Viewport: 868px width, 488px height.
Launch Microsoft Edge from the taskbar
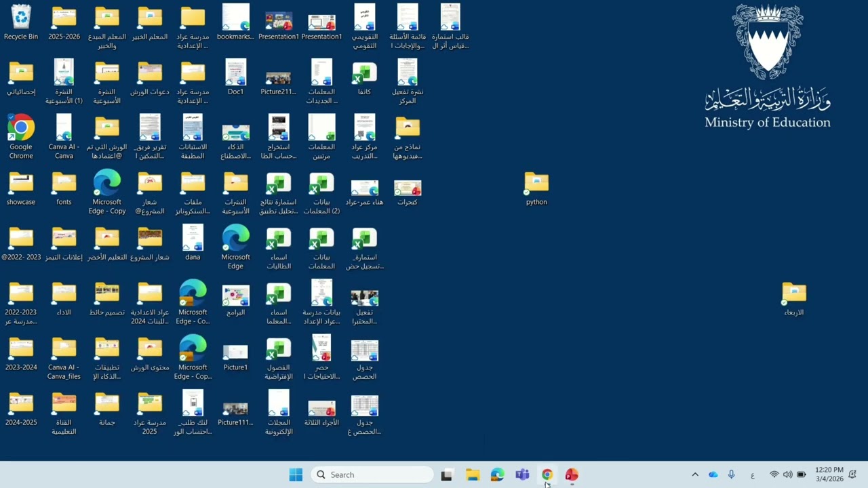pyautogui.click(x=497, y=474)
